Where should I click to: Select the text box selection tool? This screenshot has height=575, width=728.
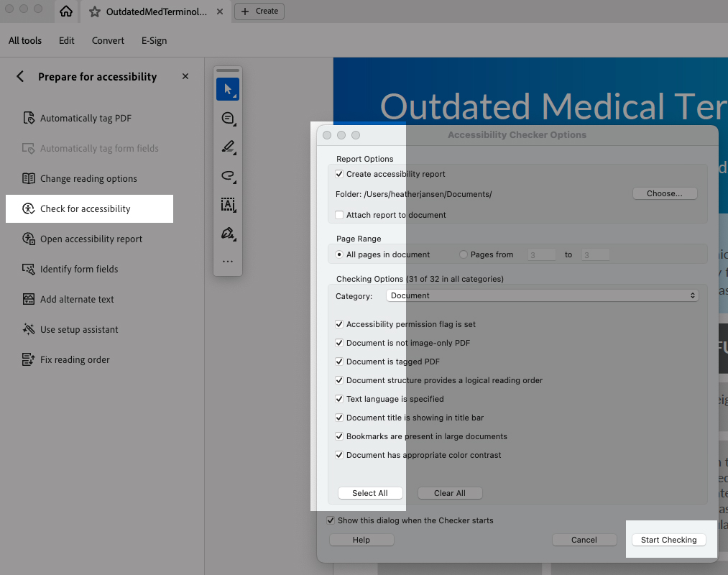tap(228, 205)
